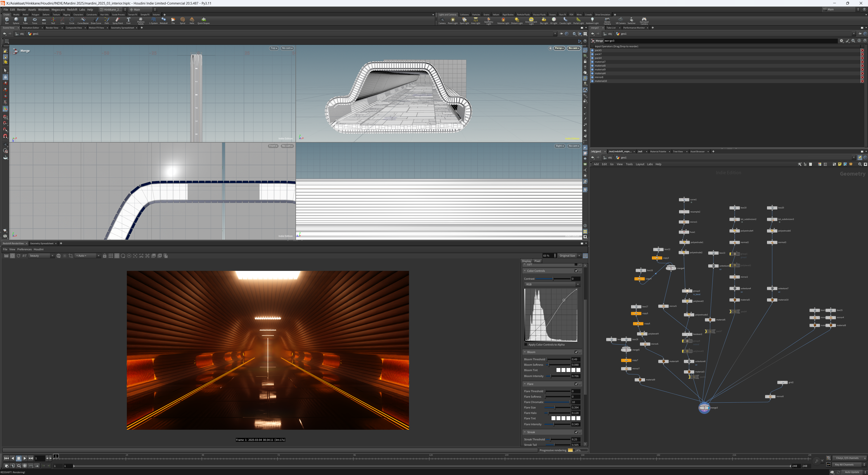The image size is (868, 475).
Task: Open the Redshift menu
Action: 72,10
